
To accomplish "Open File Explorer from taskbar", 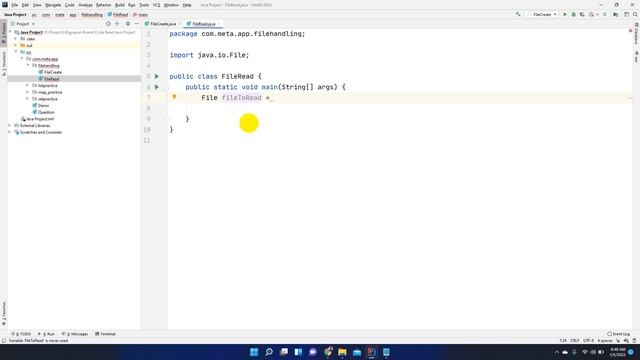I will point(342,352).
